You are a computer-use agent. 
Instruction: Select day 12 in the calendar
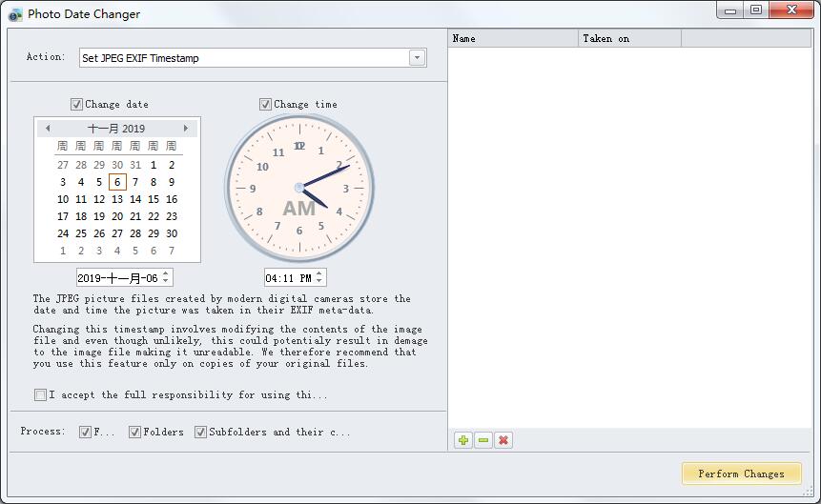(99, 199)
